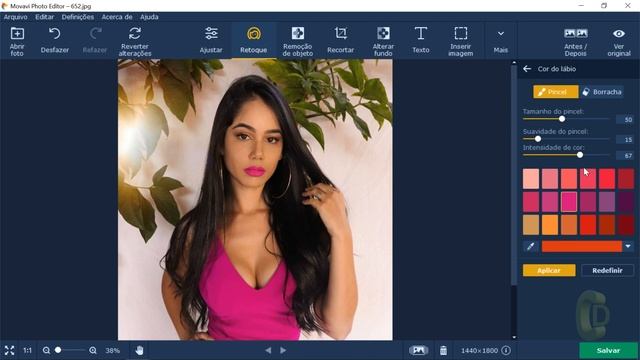
Task: Open Inserir imagem tool
Action: point(461,41)
